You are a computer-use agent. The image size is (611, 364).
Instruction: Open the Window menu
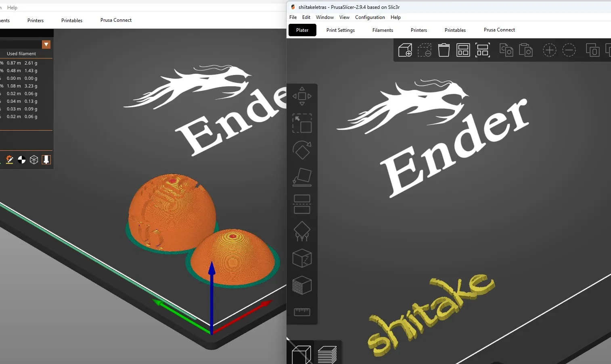click(x=325, y=17)
